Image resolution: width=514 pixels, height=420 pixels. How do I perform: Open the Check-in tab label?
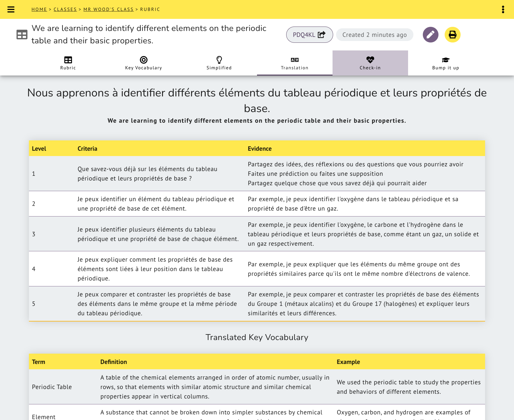point(370,68)
